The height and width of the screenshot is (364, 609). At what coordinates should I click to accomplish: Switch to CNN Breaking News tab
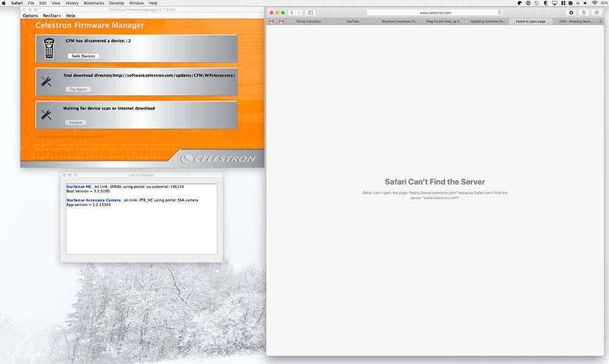[x=576, y=21]
